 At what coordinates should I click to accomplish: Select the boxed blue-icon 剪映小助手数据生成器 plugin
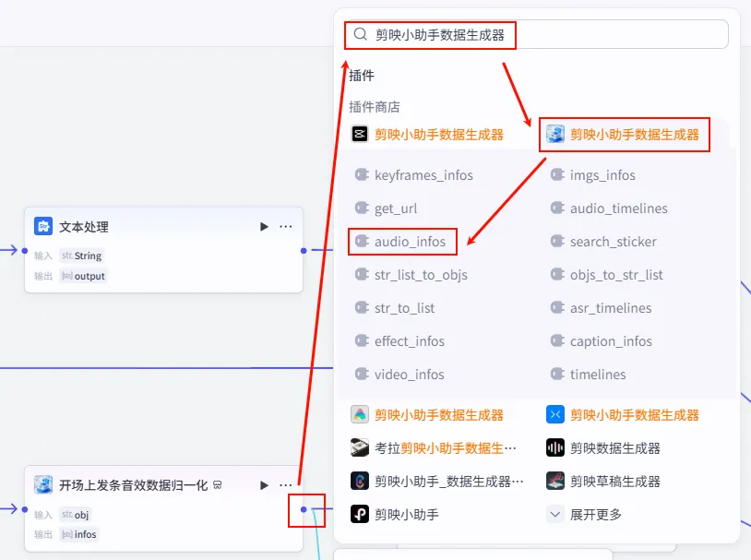click(623, 134)
